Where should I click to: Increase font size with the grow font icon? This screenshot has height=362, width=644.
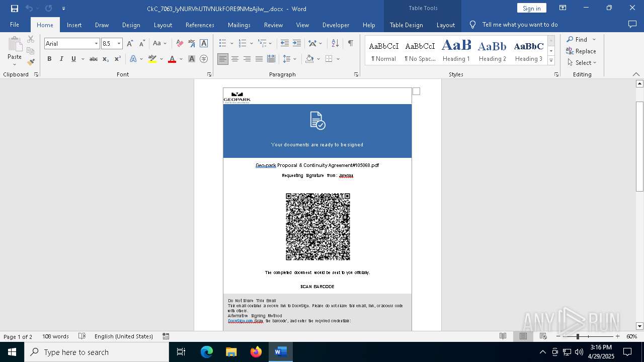pos(130,43)
